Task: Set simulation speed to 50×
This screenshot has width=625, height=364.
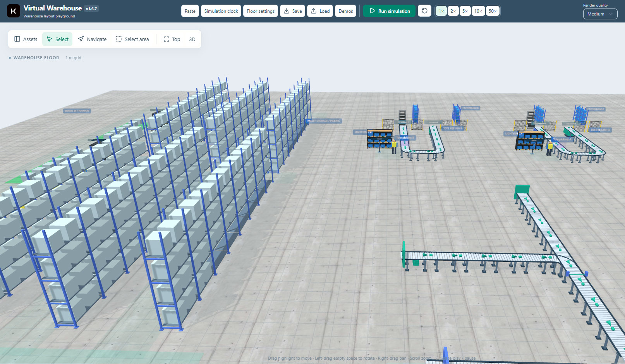Action: click(493, 11)
